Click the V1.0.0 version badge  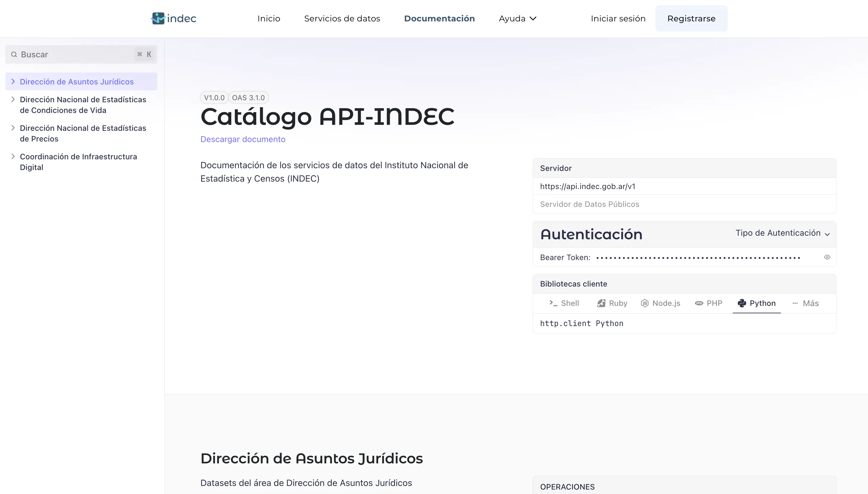pyautogui.click(x=214, y=98)
